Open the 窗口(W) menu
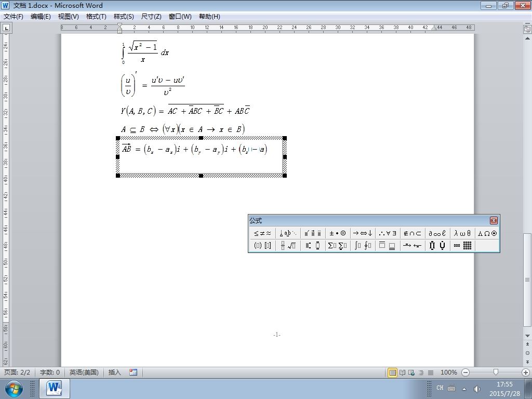The height and width of the screenshot is (399, 532). [180, 17]
